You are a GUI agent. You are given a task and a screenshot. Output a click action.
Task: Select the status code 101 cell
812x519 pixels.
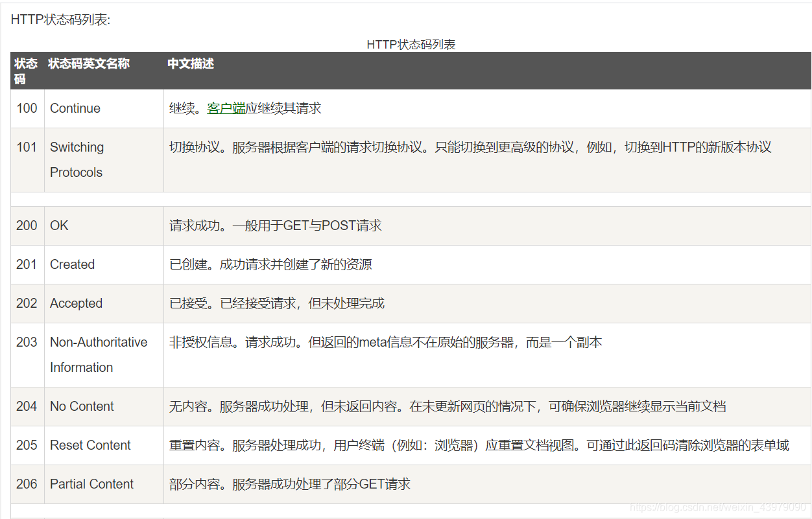coord(27,159)
